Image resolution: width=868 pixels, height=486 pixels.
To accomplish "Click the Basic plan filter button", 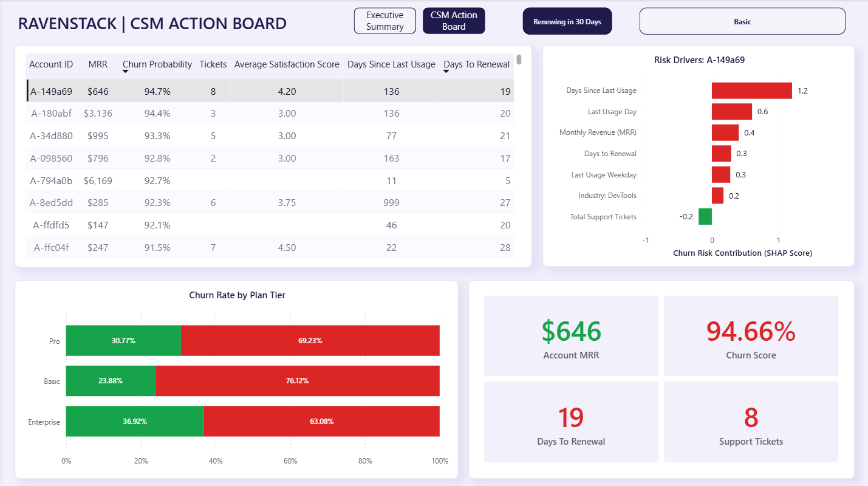I will 742,21.
